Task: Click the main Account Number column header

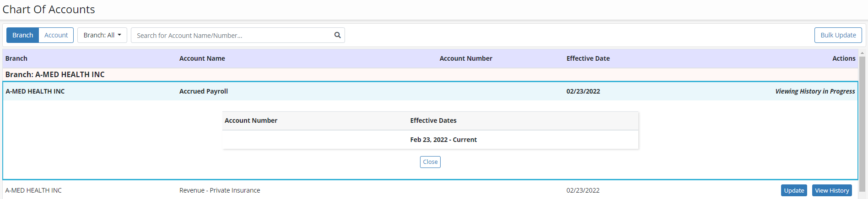Action: (466, 58)
